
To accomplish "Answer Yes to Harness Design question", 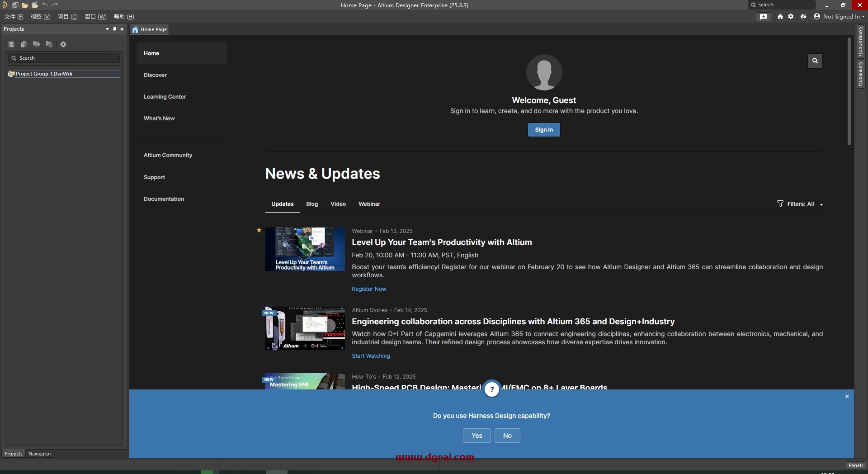I will [476, 436].
